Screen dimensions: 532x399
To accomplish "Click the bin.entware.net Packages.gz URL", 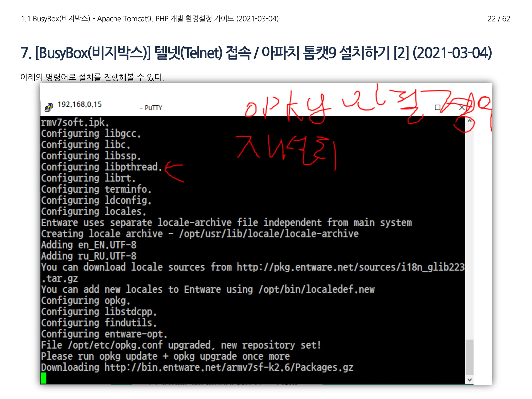I will coord(228,367).
